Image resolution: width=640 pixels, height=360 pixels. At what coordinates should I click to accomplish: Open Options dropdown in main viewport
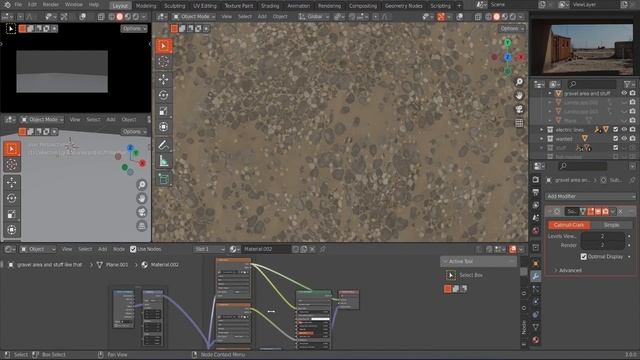[511, 29]
